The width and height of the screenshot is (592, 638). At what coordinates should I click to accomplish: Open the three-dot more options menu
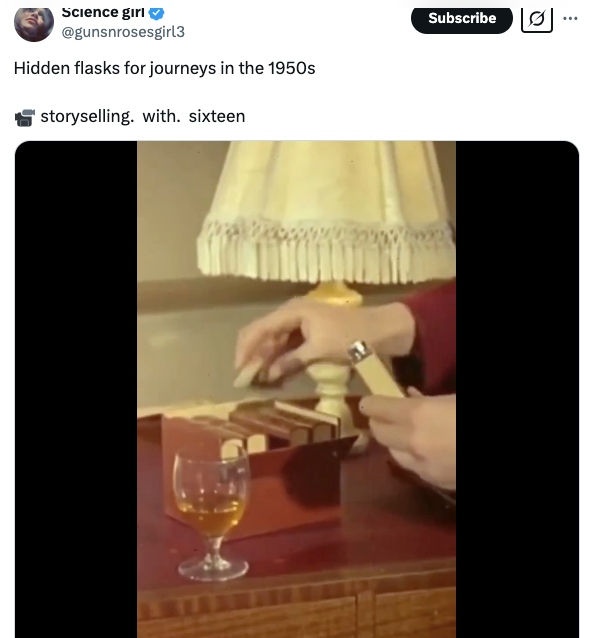pyautogui.click(x=570, y=18)
